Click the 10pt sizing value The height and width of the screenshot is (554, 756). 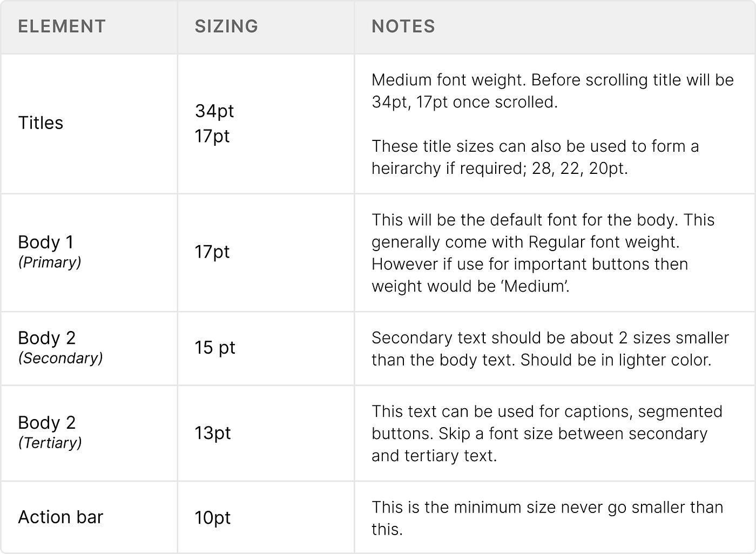(213, 518)
